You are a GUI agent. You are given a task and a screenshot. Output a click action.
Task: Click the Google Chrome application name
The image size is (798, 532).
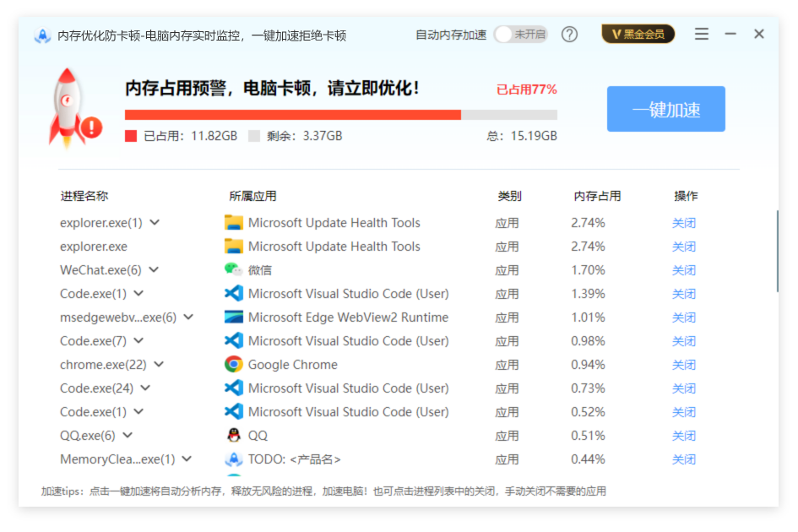293,365
